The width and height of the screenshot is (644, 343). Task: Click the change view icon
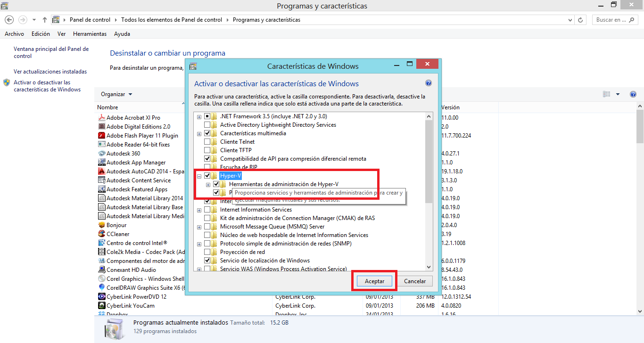[x=607, y=94]
